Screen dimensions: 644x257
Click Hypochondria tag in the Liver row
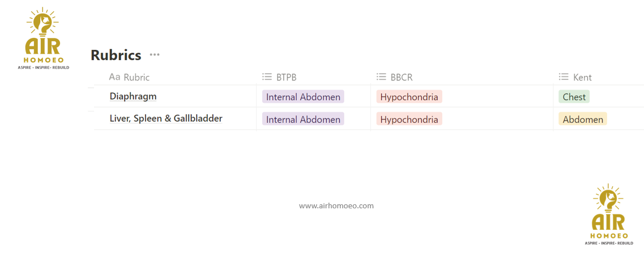pos(409,119)
